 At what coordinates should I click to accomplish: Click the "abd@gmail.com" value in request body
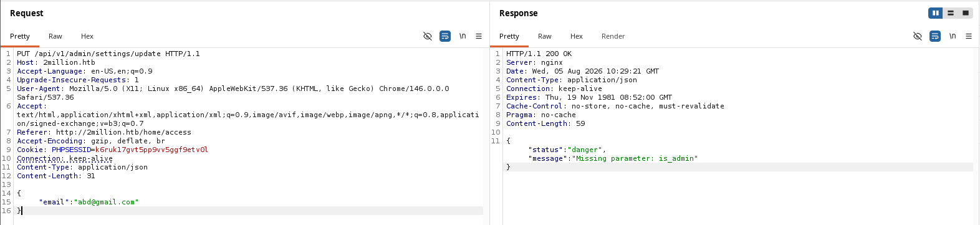click(107, 202)
